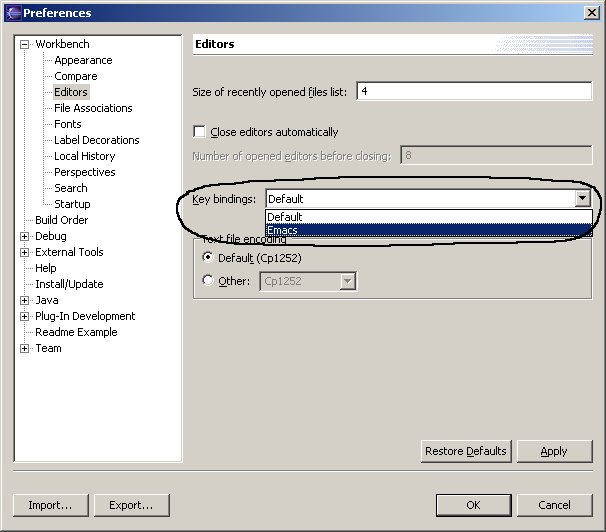Expand the Team tree node

(x=25, y=349)
